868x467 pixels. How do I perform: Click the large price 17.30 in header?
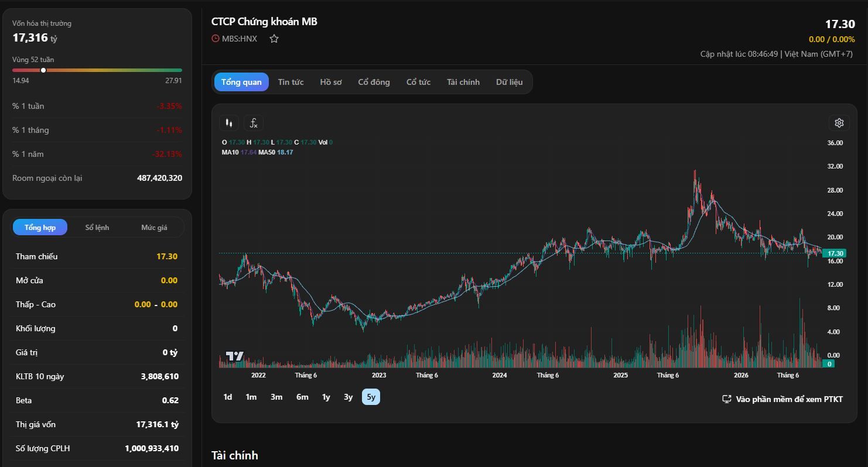click(840, 24)
